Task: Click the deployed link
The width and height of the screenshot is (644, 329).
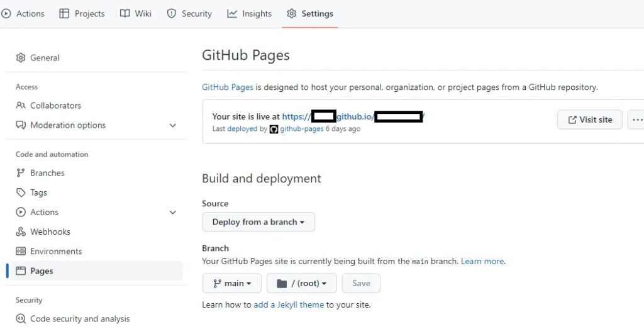Action: click(x=242, y=128)
